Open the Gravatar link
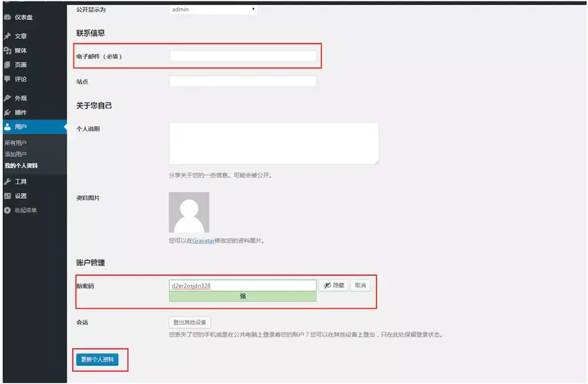The image size is (588, 384). coord(203,241)
